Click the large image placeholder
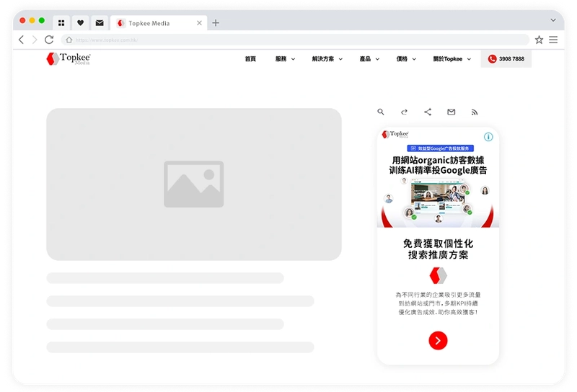This screenshot has height=392, width=577. click(194, 184)
